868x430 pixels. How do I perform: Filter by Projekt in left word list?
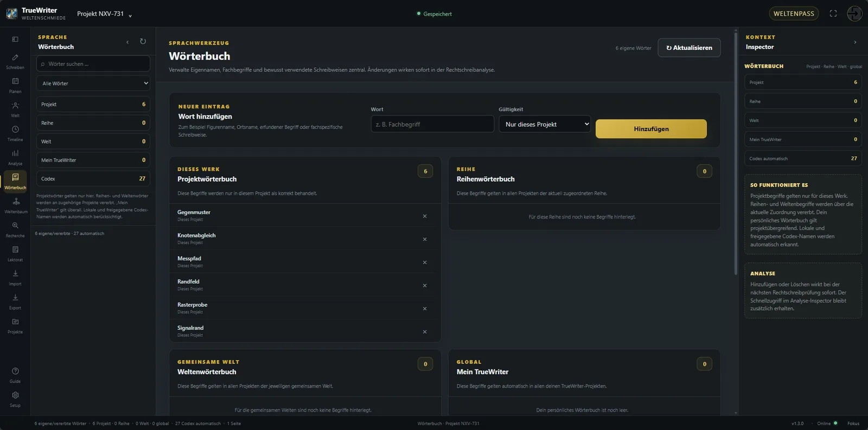pos(93,104)
